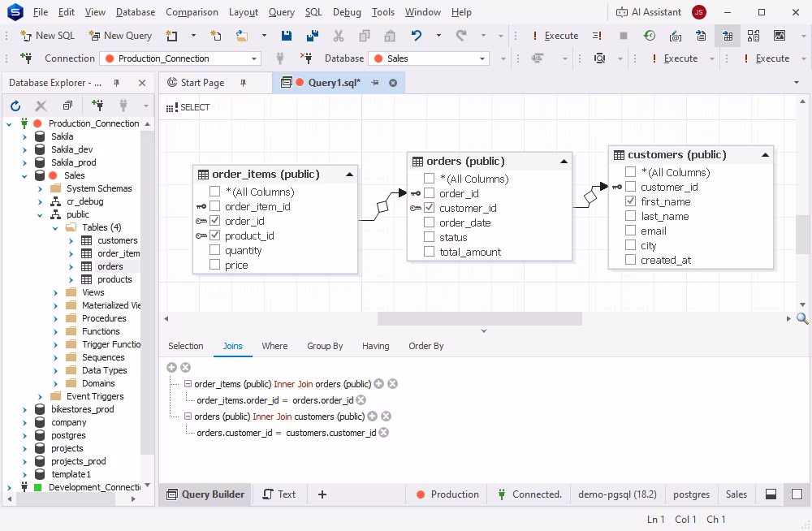The height and width of the screenshot is (531, 812).
Task: Switch to the Group By tab
Action: coord(325,346)
